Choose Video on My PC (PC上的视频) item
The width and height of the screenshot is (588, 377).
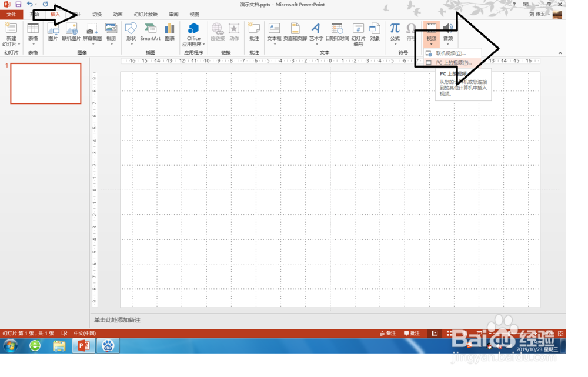[452, 62]
